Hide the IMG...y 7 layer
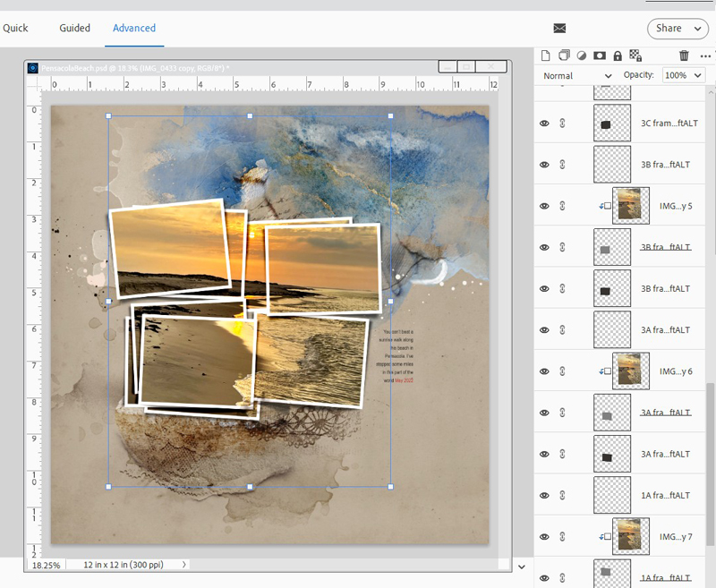716x588 pixels. [x=544, y=536]
